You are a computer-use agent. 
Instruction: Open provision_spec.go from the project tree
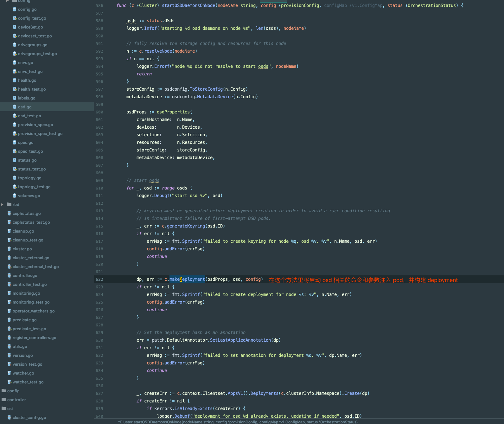(x=35, y=125)
